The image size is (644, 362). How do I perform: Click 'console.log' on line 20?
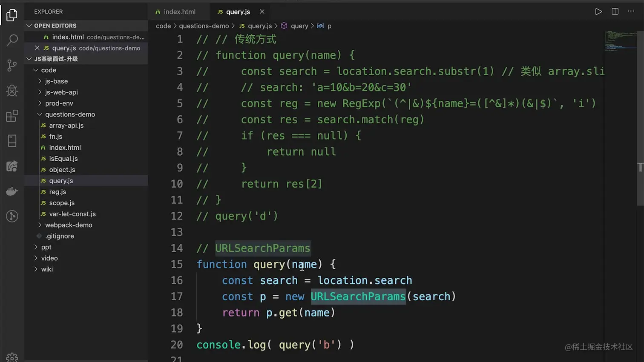click(231, 345)
